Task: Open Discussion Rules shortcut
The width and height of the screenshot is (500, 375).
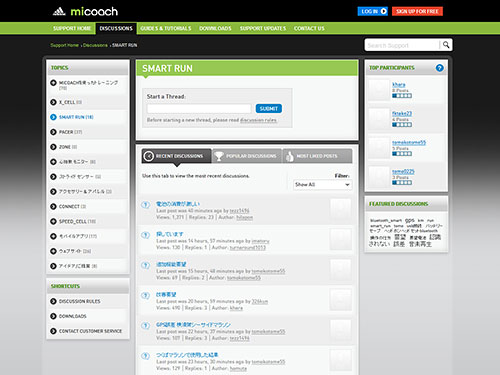Action: 80,301
